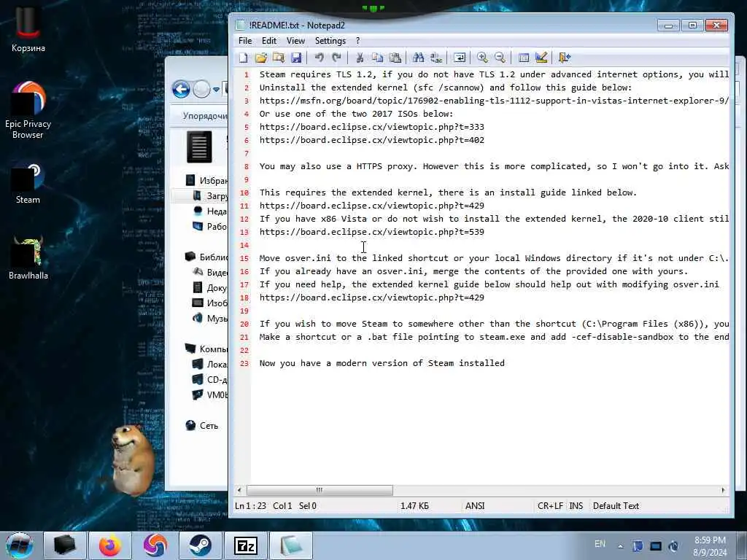Select the CD drive in Explorer sidebar
Screen dimensions: 747x560
click(x=209, y=379)
